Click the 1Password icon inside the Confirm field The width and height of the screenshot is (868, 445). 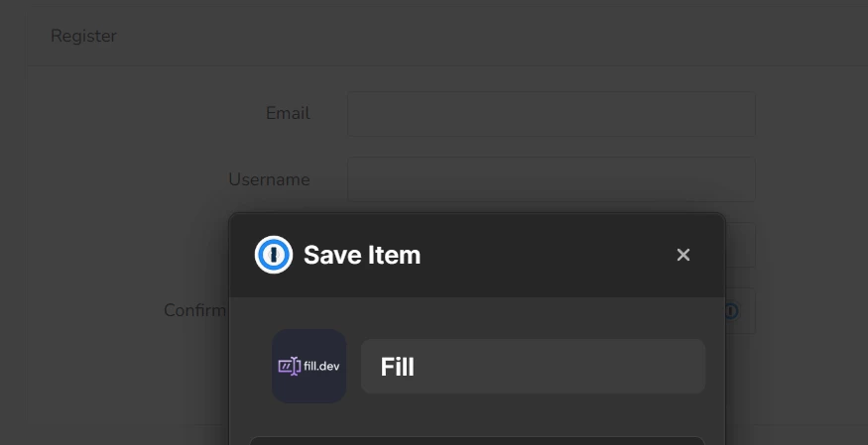tap(732, 310)
